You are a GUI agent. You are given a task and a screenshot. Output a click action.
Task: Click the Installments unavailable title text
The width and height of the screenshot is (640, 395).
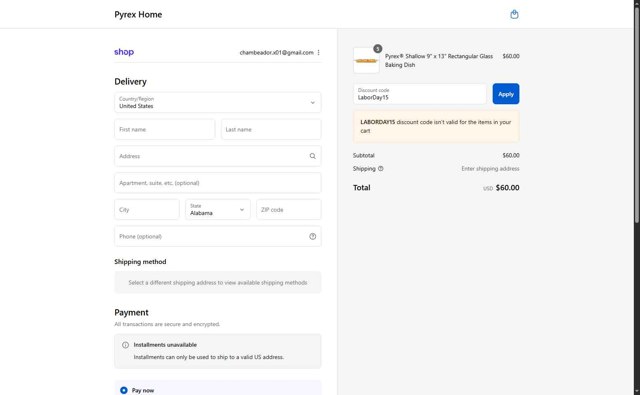point(165,345)
